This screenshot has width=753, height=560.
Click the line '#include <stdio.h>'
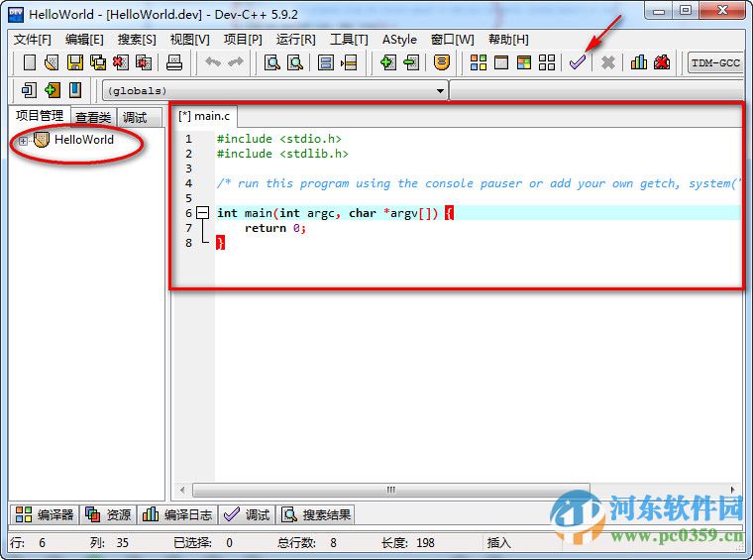(x=279, y=139)
